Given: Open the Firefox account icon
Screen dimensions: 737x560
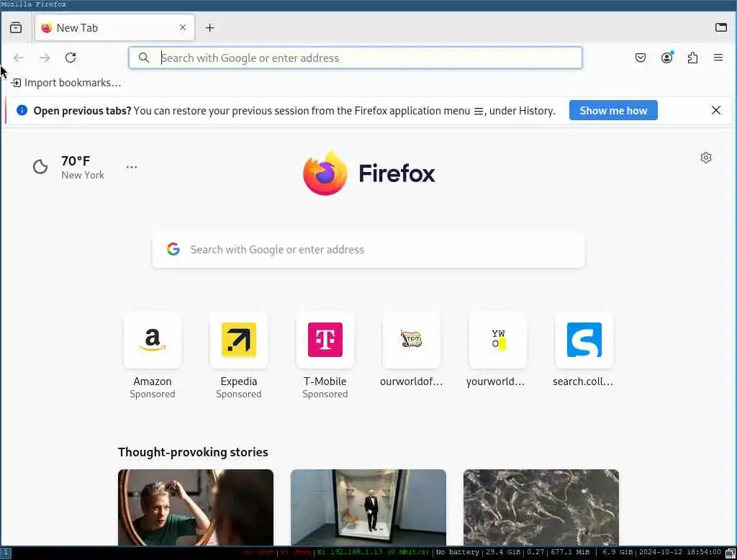Looking at the screenshot, I should 666,58.
